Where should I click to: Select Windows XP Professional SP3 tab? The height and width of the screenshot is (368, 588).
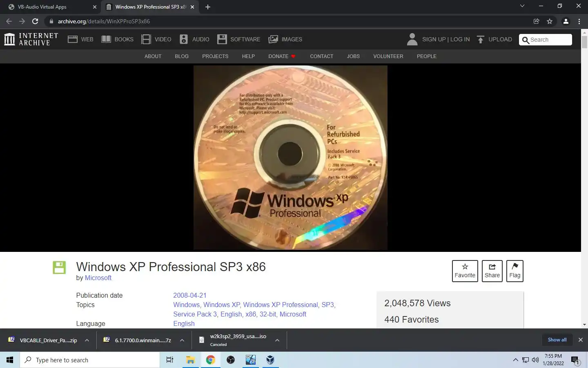[150, 7]
